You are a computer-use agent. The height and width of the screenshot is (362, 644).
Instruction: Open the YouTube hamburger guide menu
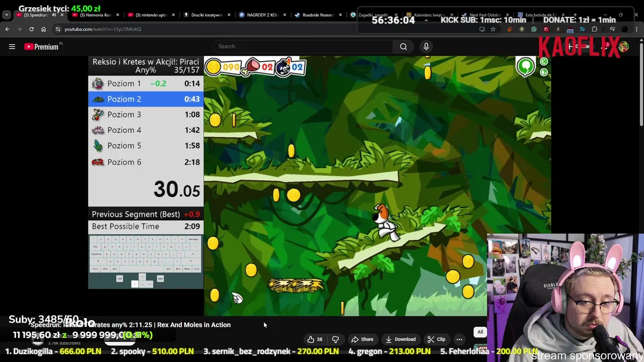coord(12,47)
